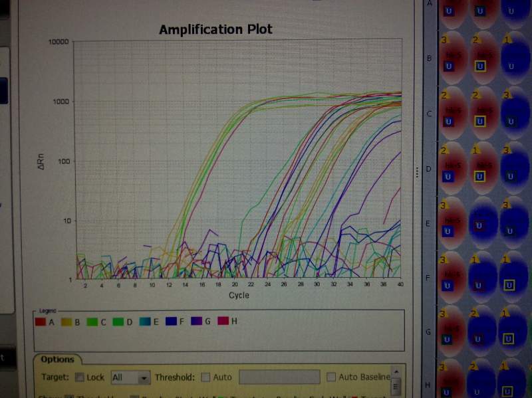Select row E blue well labeled 3
The height and width of the screenshot is (398, 532).
click(514, 223)
